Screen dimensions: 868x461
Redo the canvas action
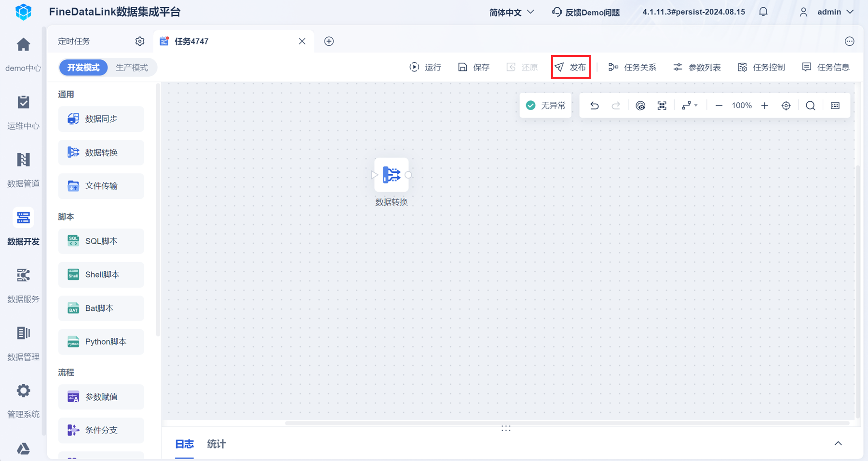[616, 106]
